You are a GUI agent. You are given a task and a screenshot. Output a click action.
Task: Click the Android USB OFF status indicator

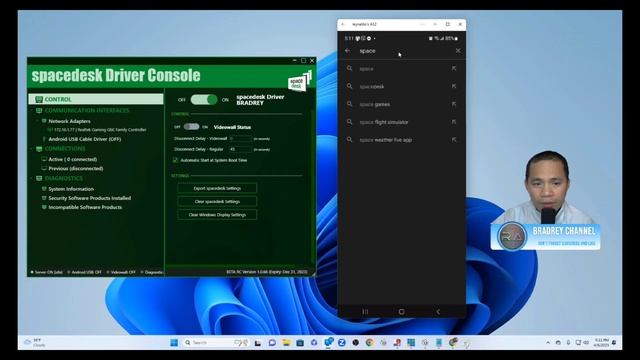84,272
